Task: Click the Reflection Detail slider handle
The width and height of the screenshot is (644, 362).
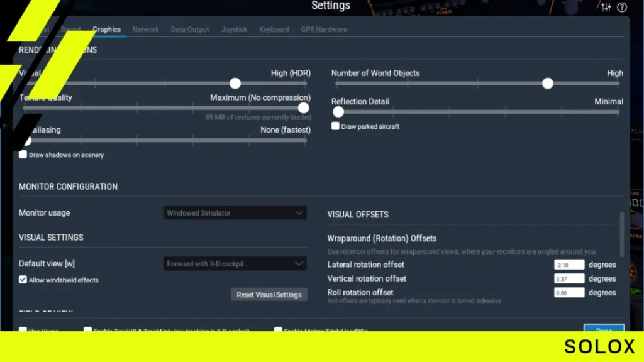Action: point(338,112)
